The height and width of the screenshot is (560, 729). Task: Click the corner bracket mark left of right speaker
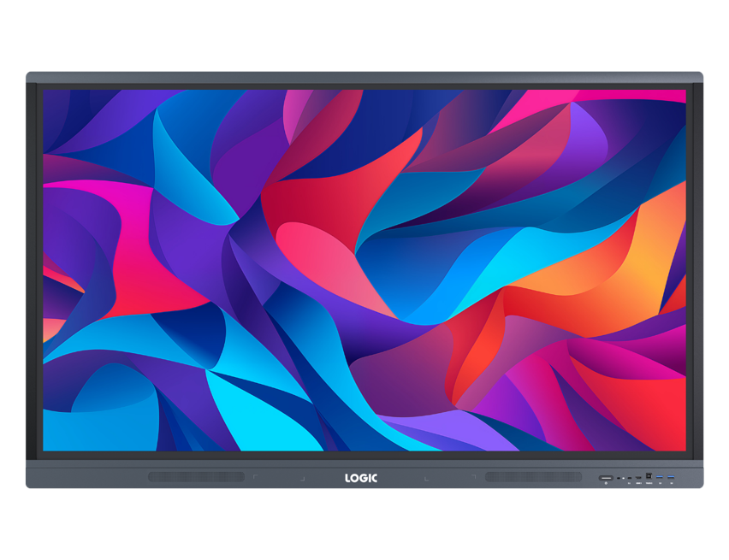473,476
